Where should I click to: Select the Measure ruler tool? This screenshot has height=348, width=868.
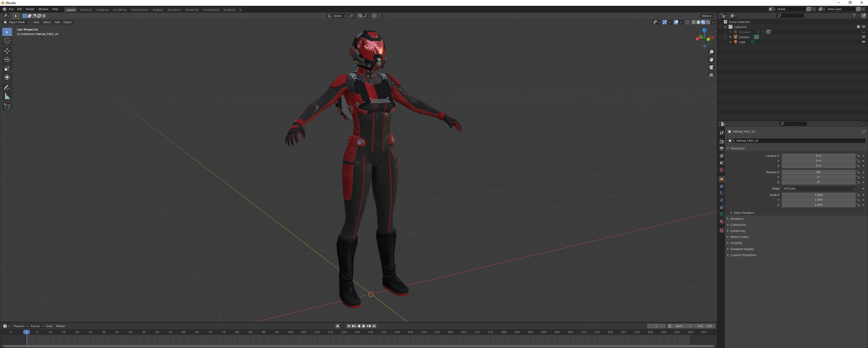click(x=7, y=97)
